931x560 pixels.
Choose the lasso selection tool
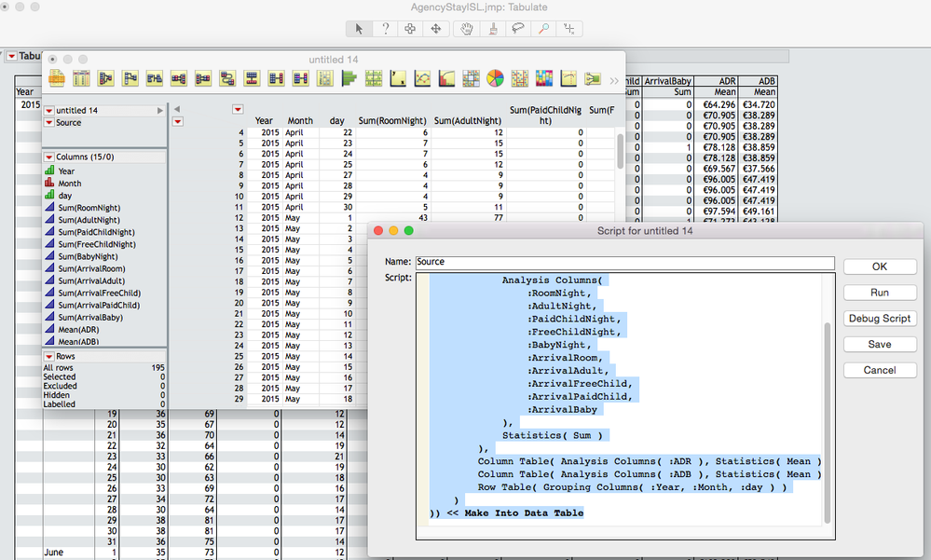pos(519,29)
